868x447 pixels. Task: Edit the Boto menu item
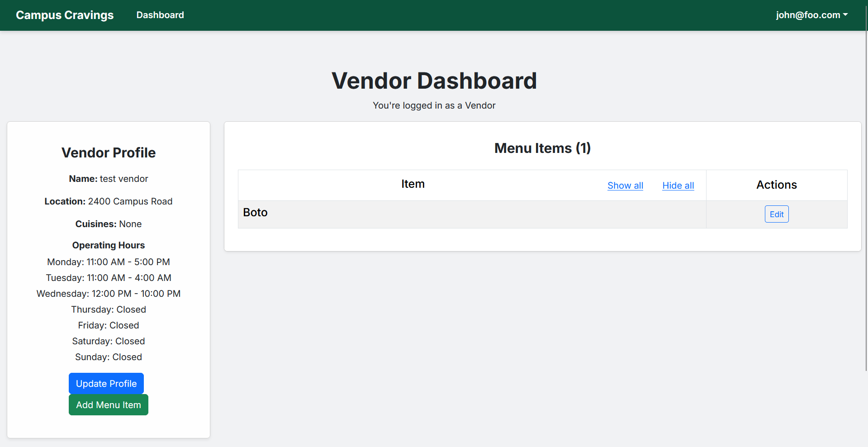(777, 214)
